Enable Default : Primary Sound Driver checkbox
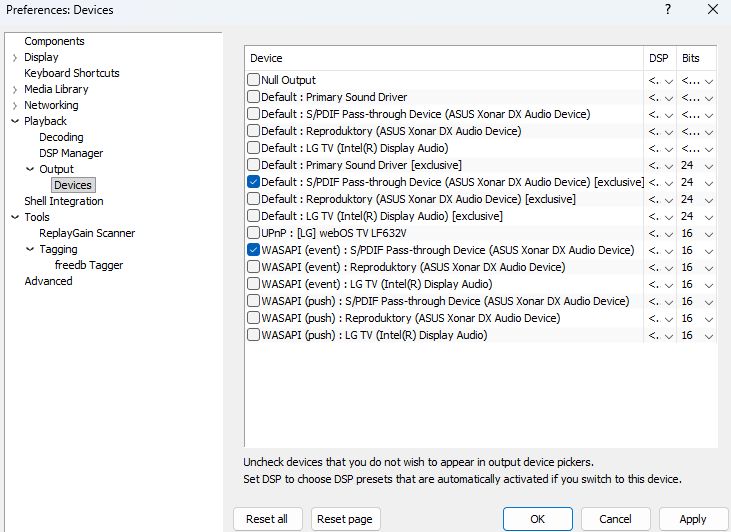Screen dimensions: 731x532 (x=253, y=97)
